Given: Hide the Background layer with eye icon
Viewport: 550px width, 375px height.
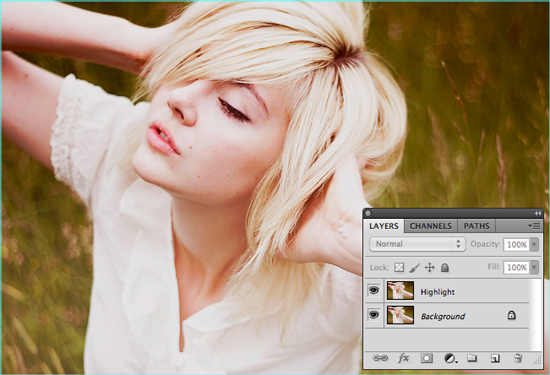Looking at the screenshot, I should 374,315.
